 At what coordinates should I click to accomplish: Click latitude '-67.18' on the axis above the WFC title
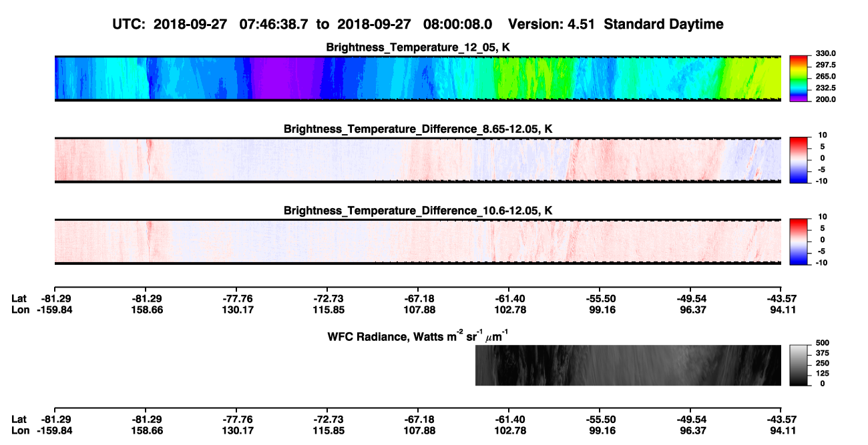[x=418, y=298]
